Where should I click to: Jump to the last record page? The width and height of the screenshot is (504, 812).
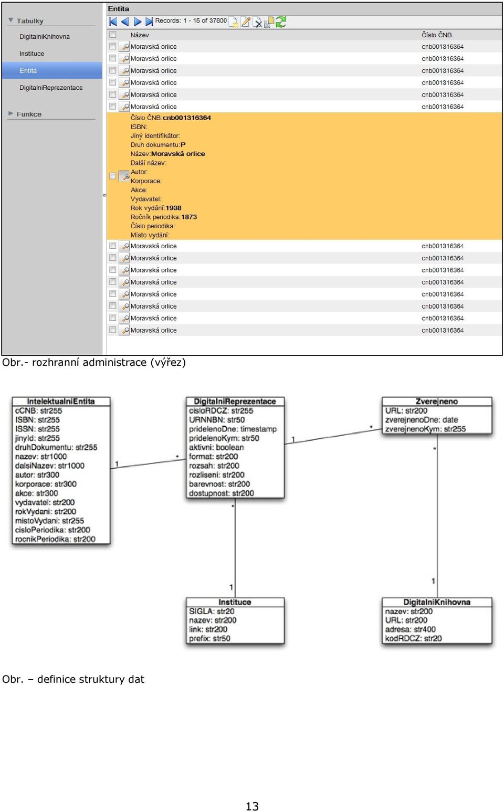(149, 22)
